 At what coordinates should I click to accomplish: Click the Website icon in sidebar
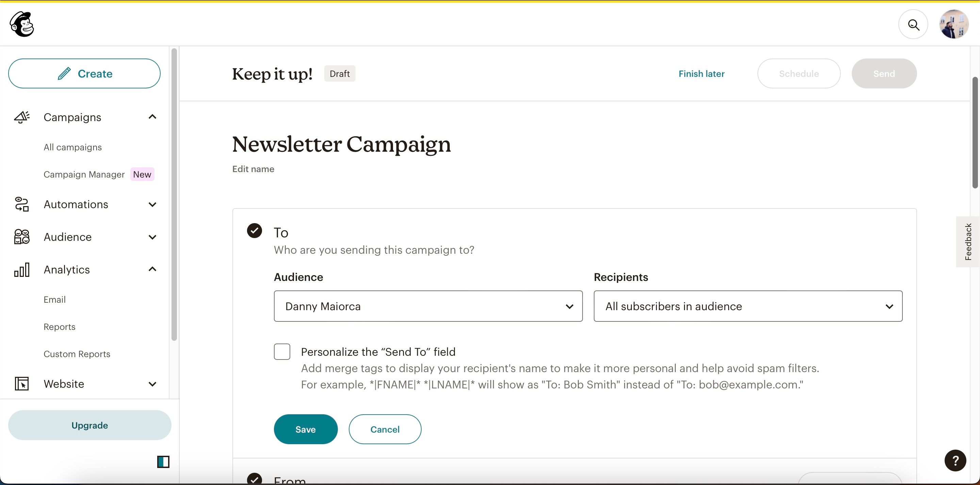click(22, 384)
